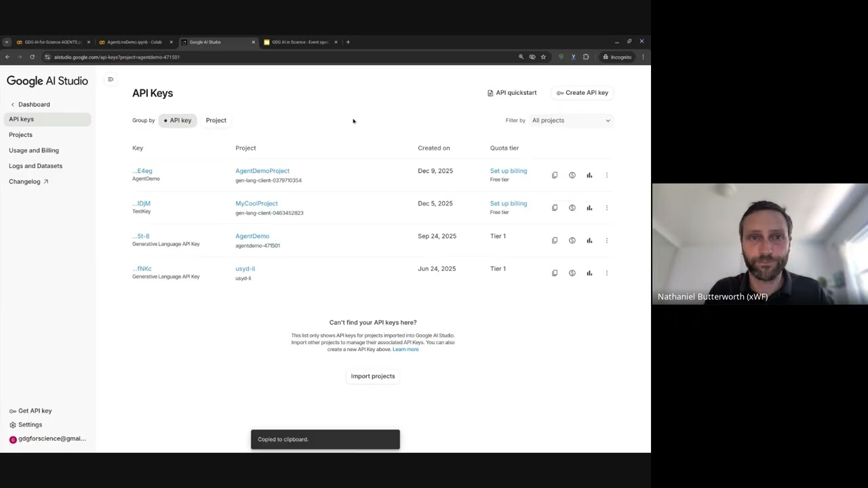The width and height of the screenshot is (868, 488).
Task: Copy the ...5t-8 API key
Action: (x=555, y=241)
